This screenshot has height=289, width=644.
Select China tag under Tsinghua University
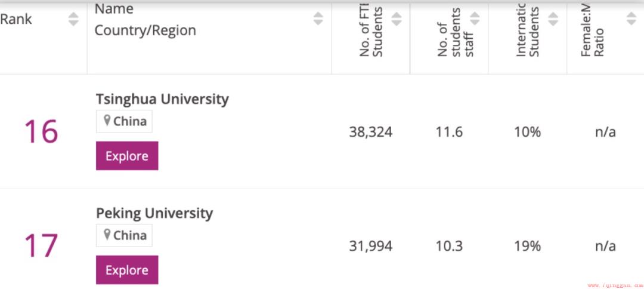coord(124,121)
